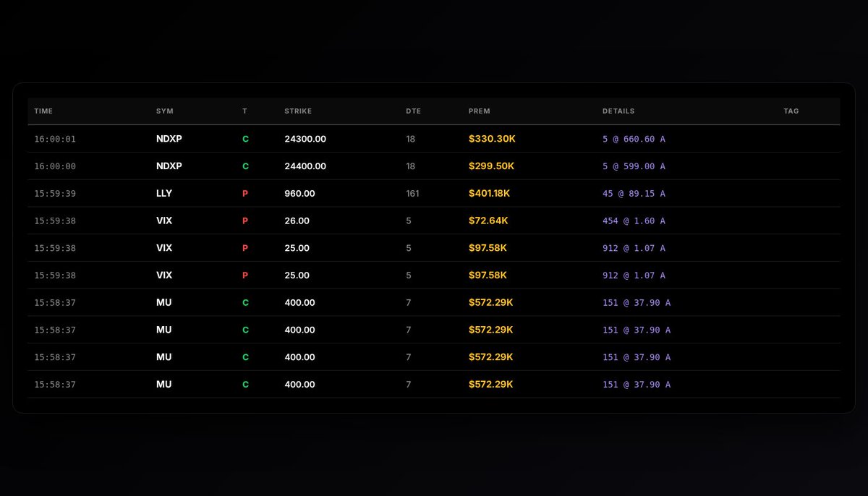Select the TAG column header
The height and width of the screenshot is (496, 868).
click(791, 111)
